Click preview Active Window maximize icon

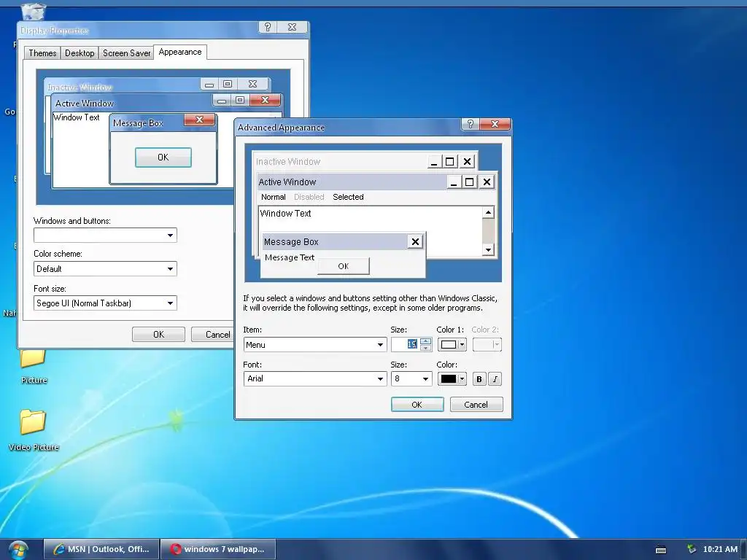pos(470,182)
